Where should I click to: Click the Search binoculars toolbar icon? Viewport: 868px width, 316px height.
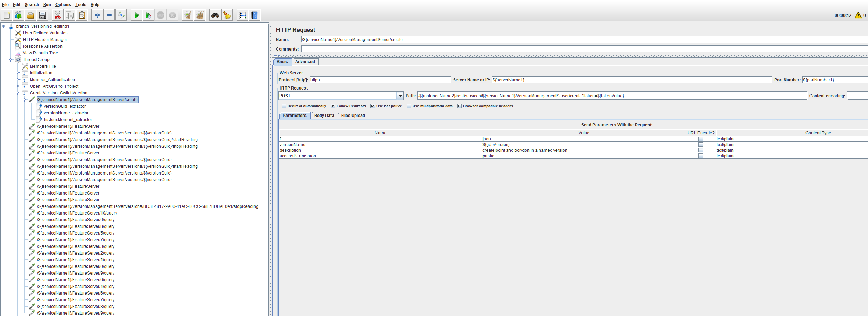[215, 15]
